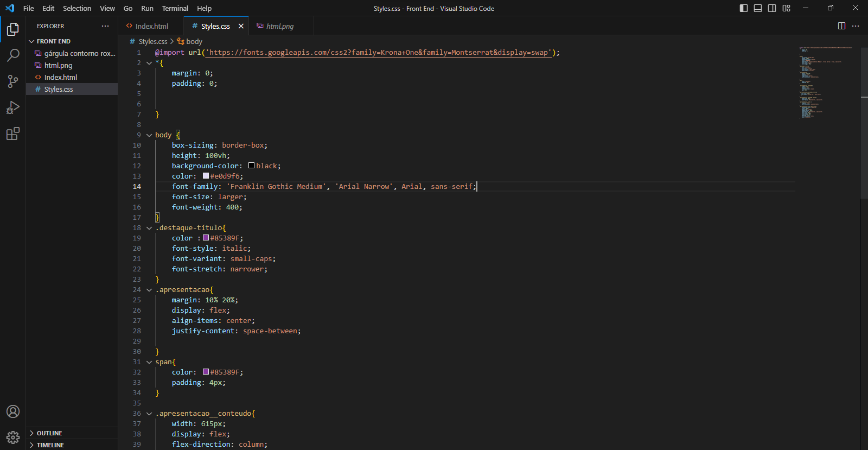The height and width of the screenshot is (450, 868).
Task: Fold the span rule at line 31
Action: click(149, 362)
